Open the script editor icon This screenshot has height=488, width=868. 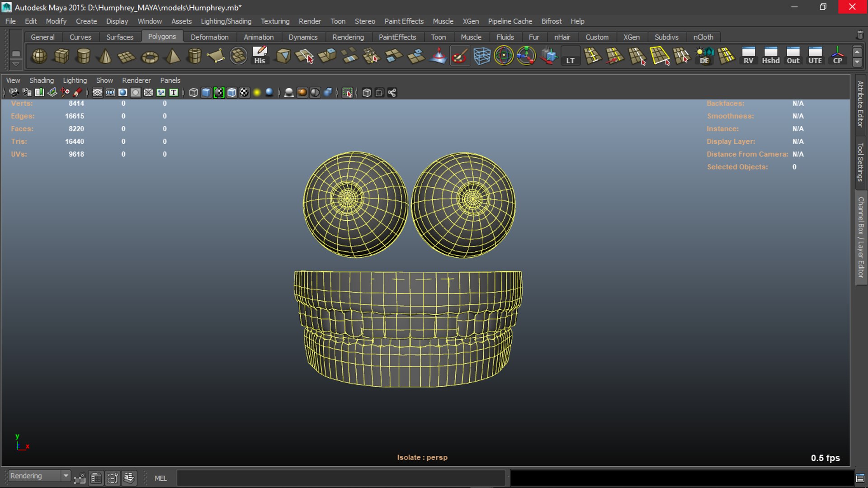point(860,478)
